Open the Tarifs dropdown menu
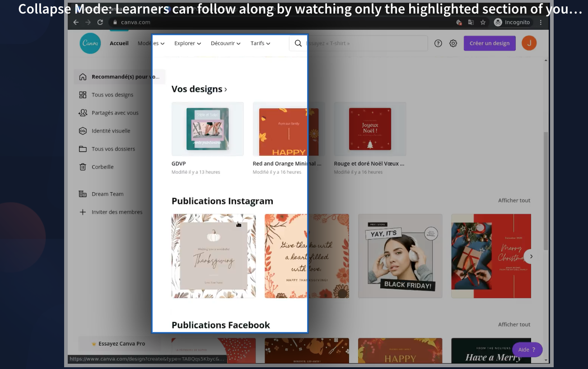 coord(260,43)
